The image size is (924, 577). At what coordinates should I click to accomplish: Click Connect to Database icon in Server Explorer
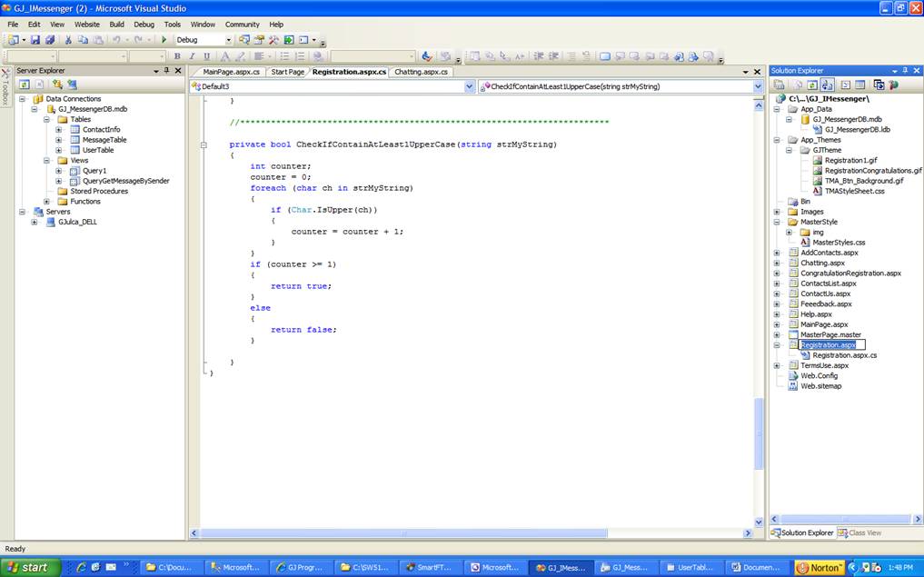[57, 85]
